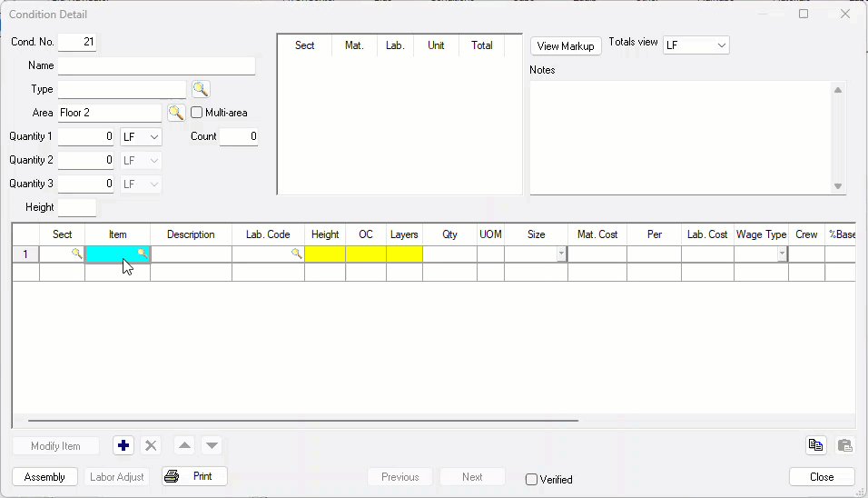Click the Labor Adjust button
868x498 pixels.
click(x=117, y=477)
